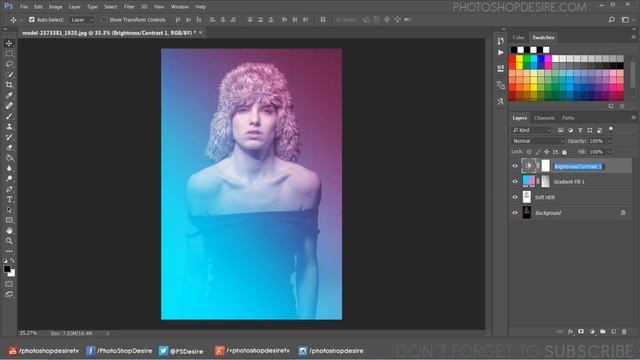Select the Brush tool
Viewport: 640px width, 360px height.
pyautogui.click(x=9, y=116)
